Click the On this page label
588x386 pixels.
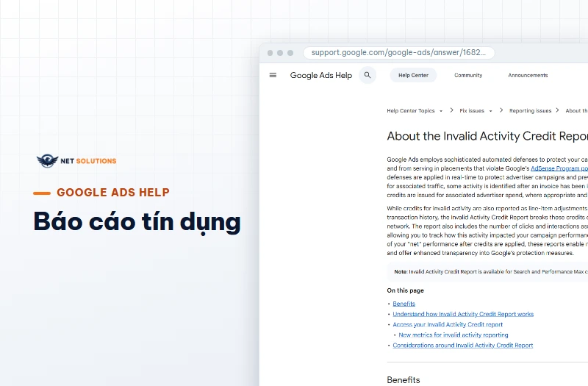tap(406, 290)
